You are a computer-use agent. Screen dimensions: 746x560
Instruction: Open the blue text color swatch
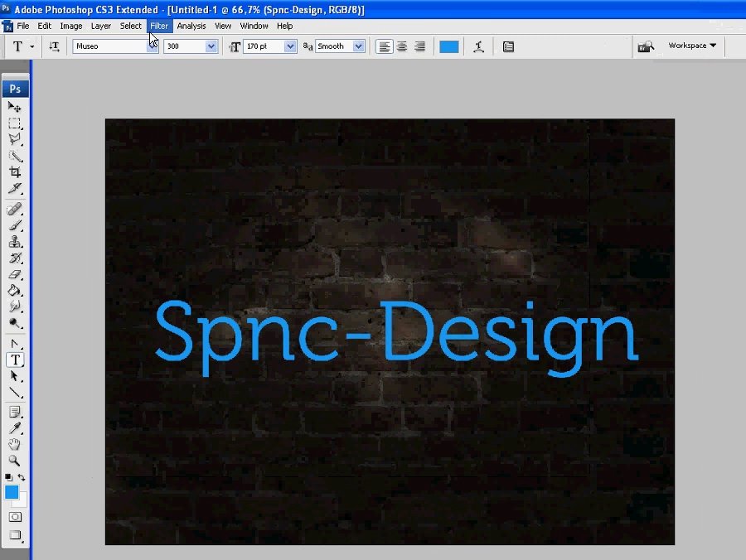coord(449,46)
